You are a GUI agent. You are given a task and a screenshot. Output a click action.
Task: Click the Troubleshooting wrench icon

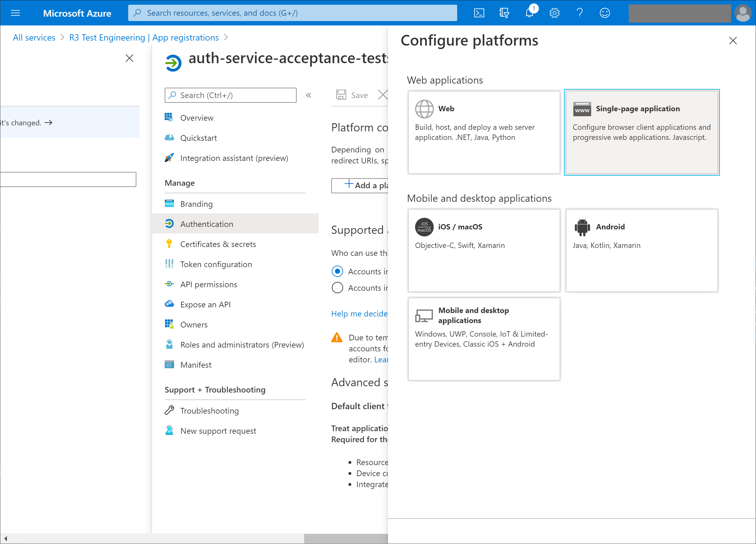(169, 410)
